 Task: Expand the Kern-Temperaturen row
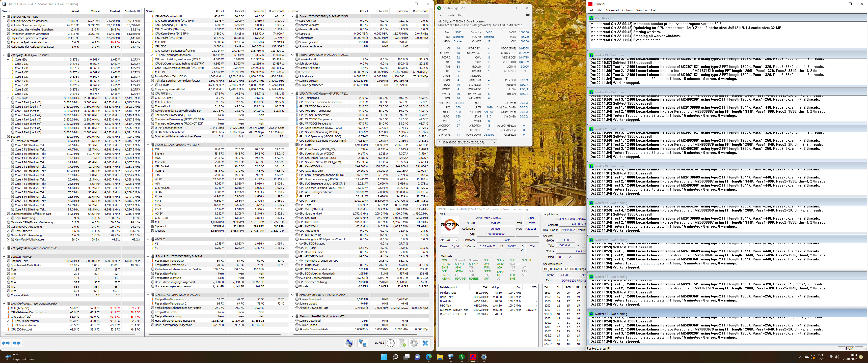(8, 321)
